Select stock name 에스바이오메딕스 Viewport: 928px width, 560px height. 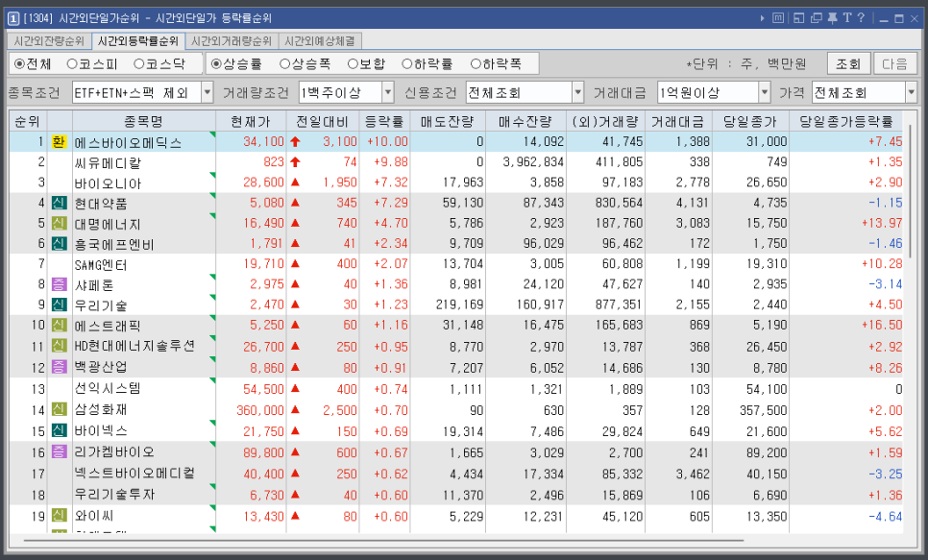pyautogui.click(x=128, y=143)
